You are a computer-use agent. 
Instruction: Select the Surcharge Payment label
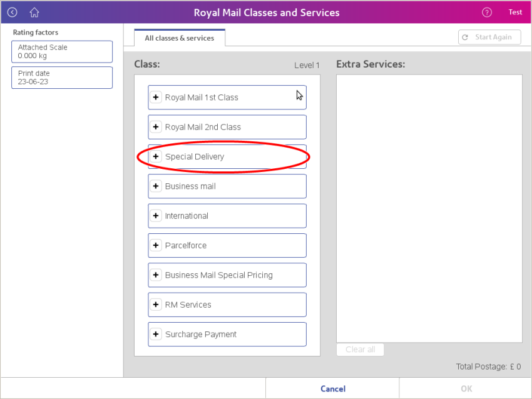tap(200, 334)
